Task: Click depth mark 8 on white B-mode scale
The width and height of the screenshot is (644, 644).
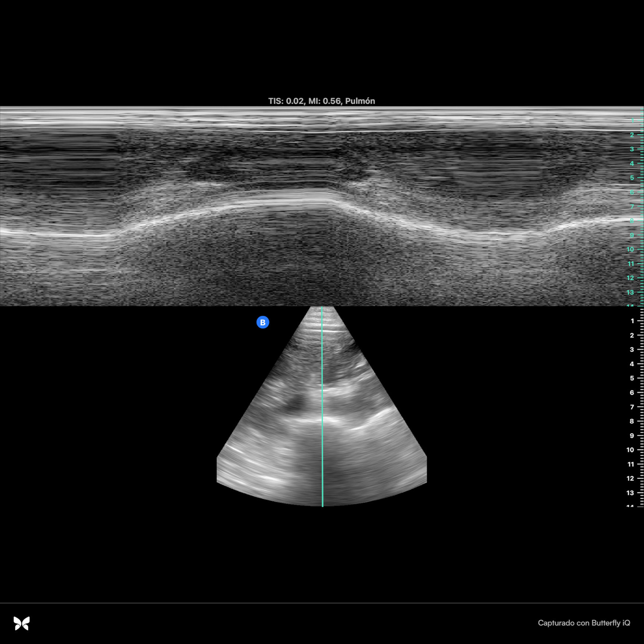Action: pyautogui.click(x=632, y=421)
